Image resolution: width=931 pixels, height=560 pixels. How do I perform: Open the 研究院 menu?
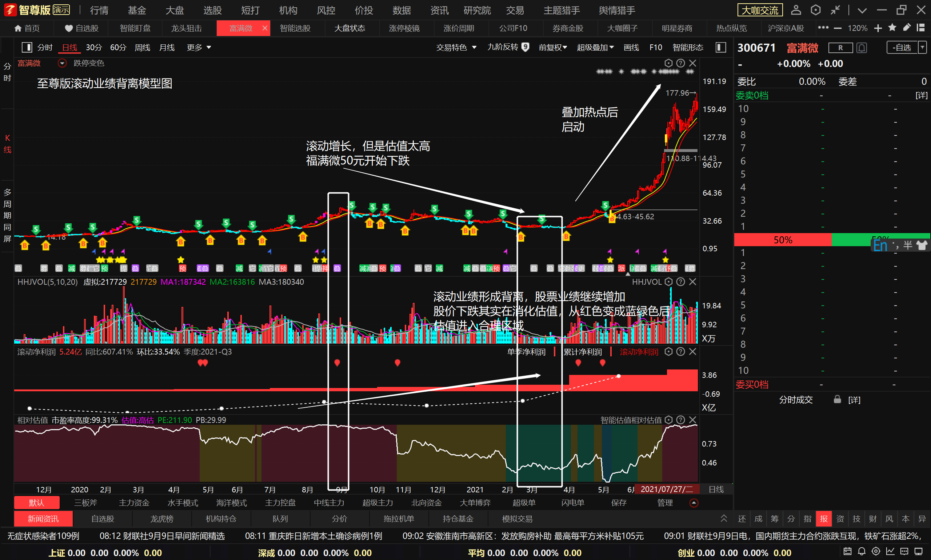(x=477, y=10)
